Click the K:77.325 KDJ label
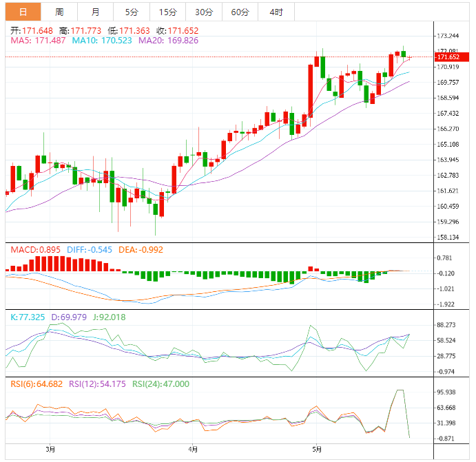Image resolution: width=476 pixels, height=462 pixels. 28,317
